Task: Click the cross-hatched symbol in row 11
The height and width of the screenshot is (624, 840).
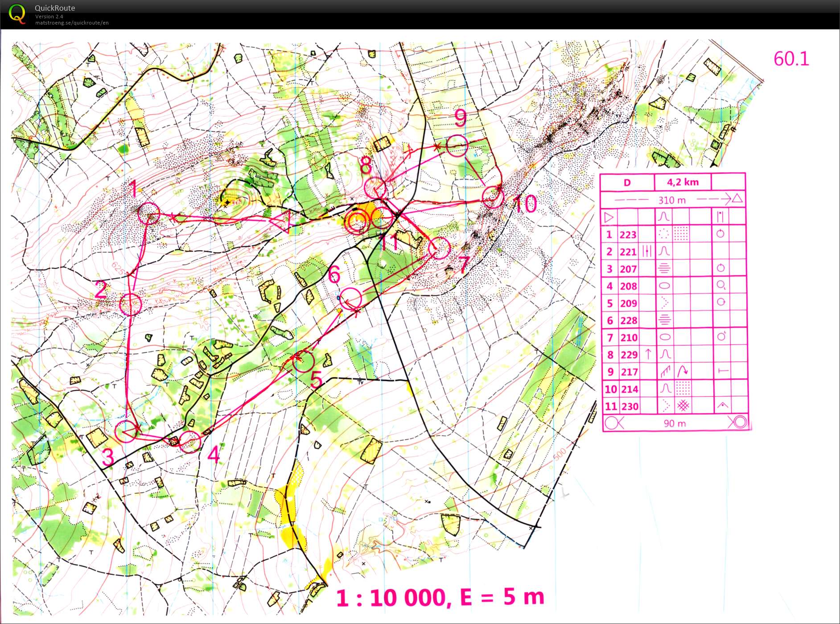Action: pyautogui.click(x=683, y=405)
